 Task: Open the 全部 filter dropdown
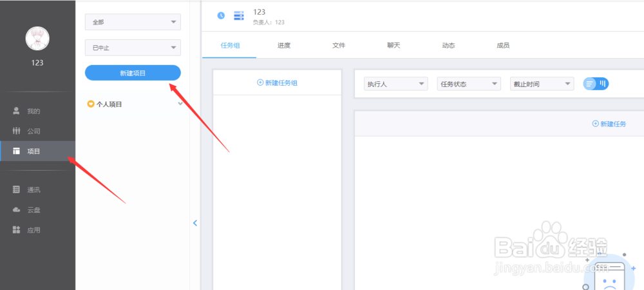(x=133, y=22)
